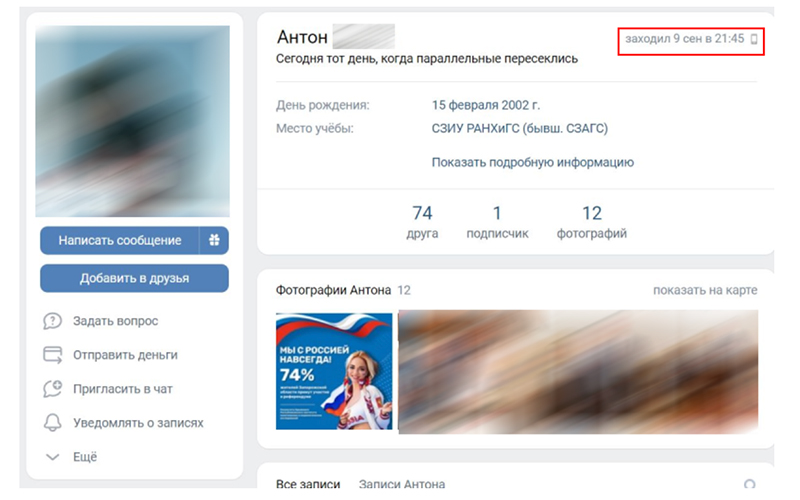Expand the Ещё chevron menu
Viewport: 800px width, 500px height.
(x=53, y=457)
